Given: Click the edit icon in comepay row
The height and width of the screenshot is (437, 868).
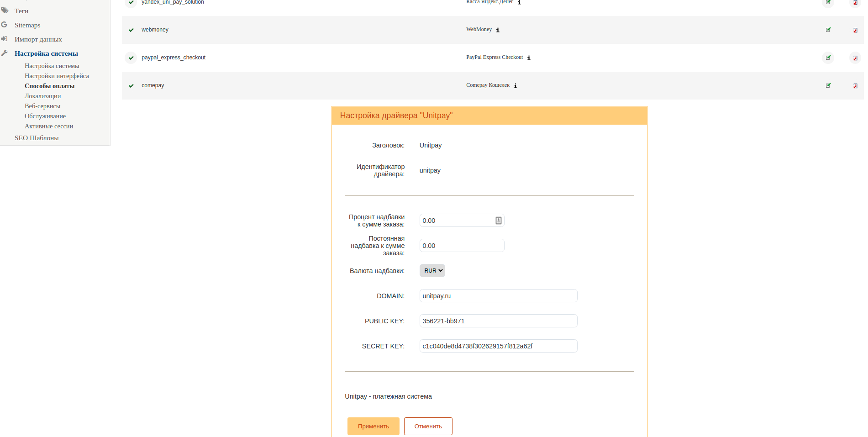Looking at the screenshot, I should click(x=828, y=85).
